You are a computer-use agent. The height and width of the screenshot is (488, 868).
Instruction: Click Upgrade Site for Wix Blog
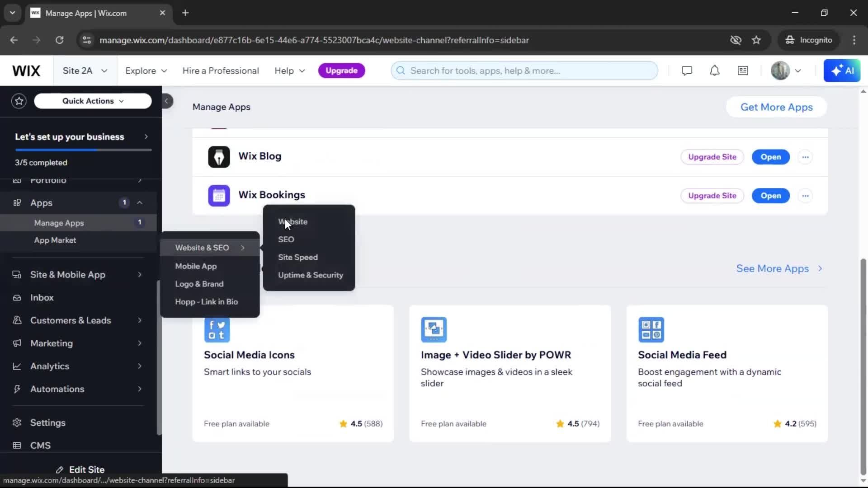click(x=712, y=157)
